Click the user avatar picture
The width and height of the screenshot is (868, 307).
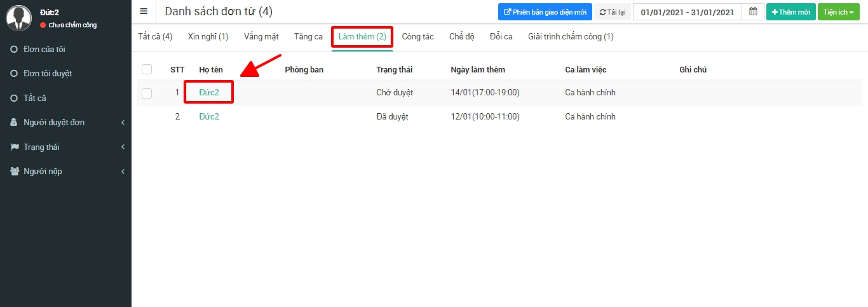(18, 18)
